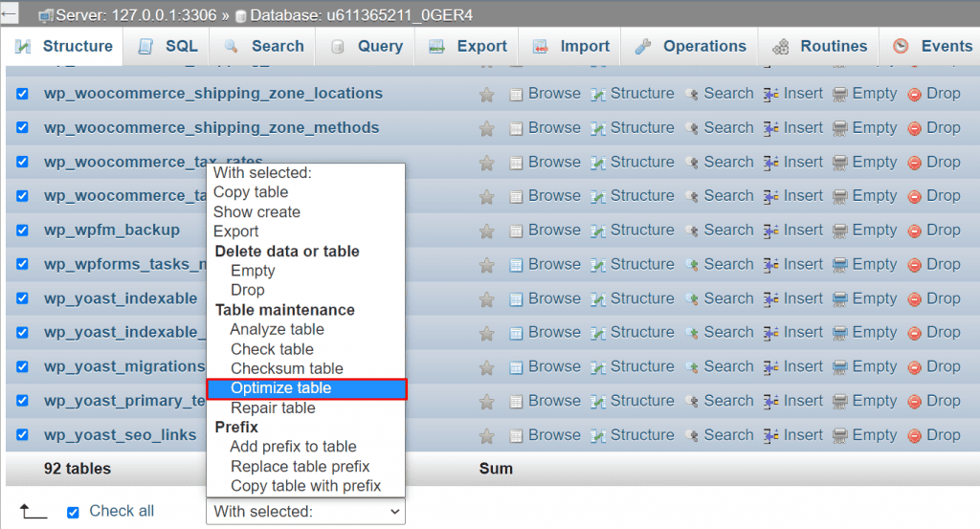Image resolution: width=980 pixels, height=529 pixels.
Task: Click the Routines tab gear icon
Action: point(780,47)
